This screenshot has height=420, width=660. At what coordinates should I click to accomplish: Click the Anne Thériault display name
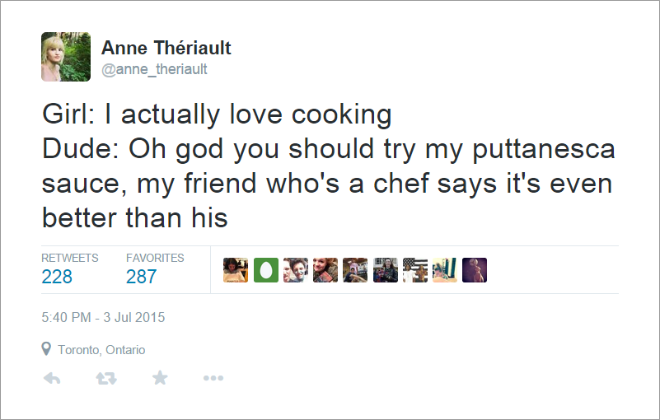[166, 48]
